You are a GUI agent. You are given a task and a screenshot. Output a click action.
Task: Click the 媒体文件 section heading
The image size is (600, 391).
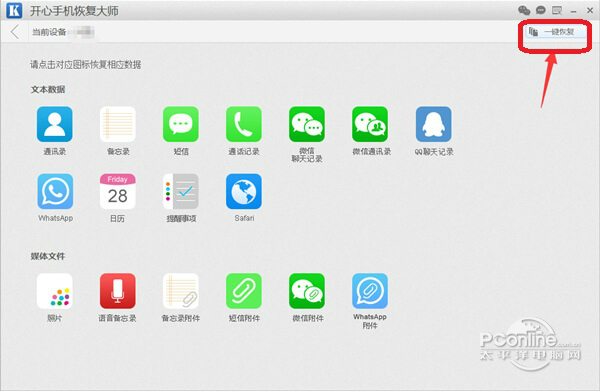(48, 256)
